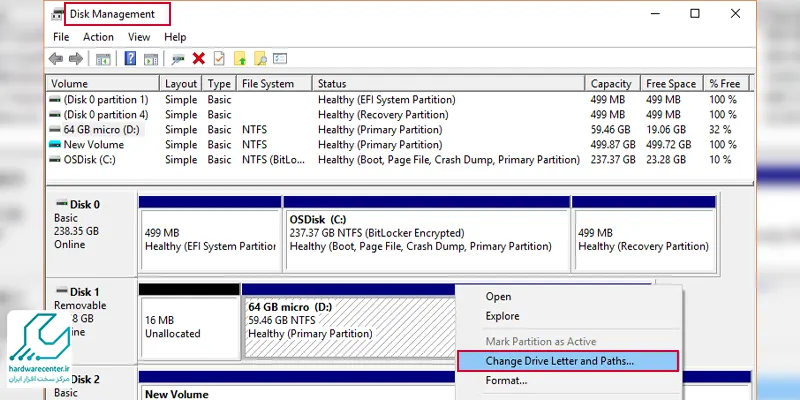The height and width of the screenshot is (400, 800).
Task: Select the (Disk 0 partition 1) volume row
Action: (x=400, y=99)
